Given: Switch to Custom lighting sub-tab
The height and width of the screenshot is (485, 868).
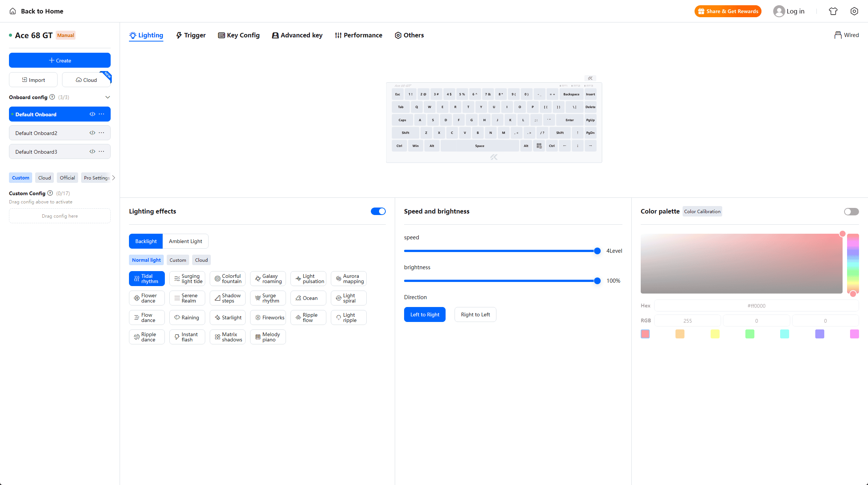Looking at the screenshot, I should [x=178, y=260].
